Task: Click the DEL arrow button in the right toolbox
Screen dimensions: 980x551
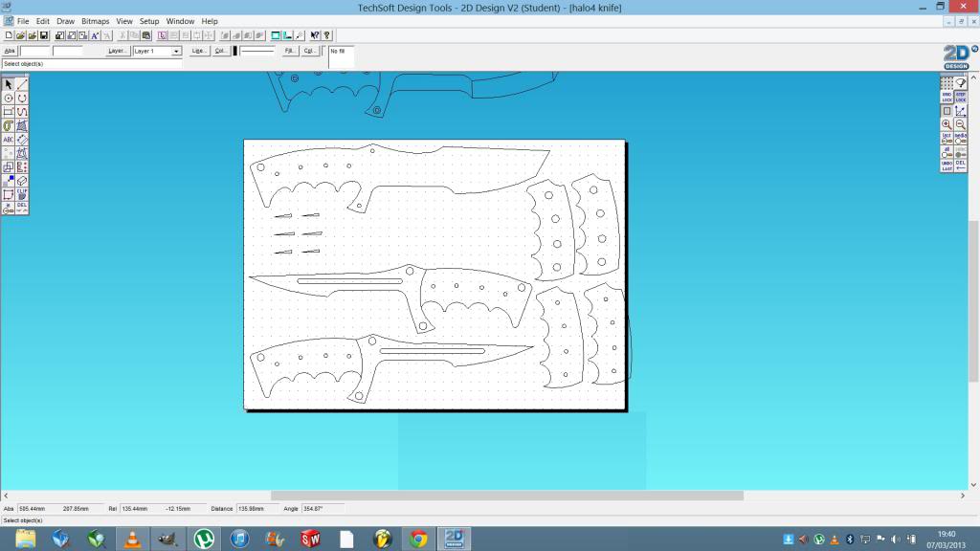Action: (x=961, y=165)
